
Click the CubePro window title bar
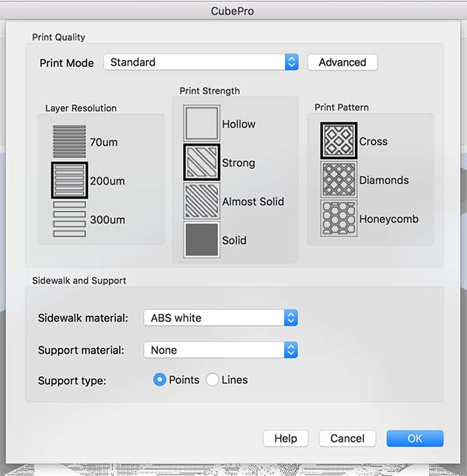(233, 11)
